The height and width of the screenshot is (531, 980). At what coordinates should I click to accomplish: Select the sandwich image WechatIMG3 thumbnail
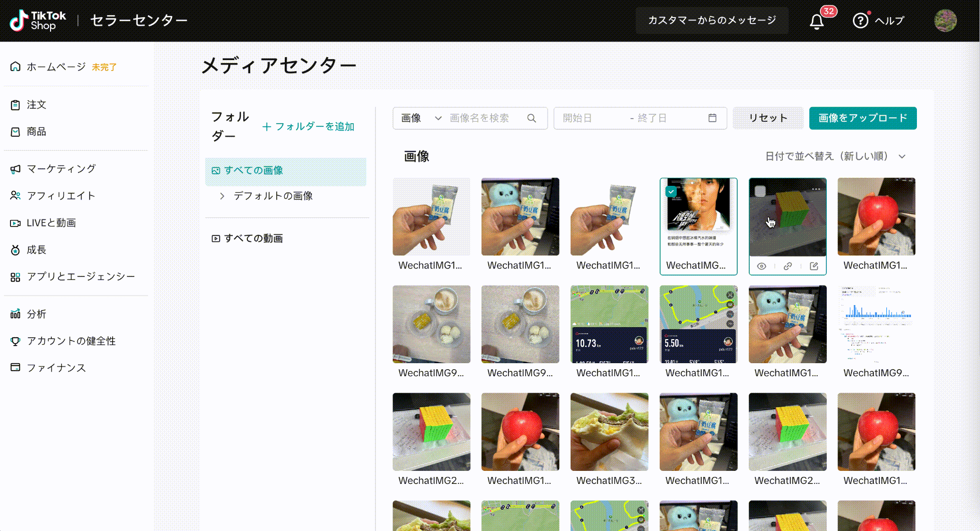(x=609, y=432)
